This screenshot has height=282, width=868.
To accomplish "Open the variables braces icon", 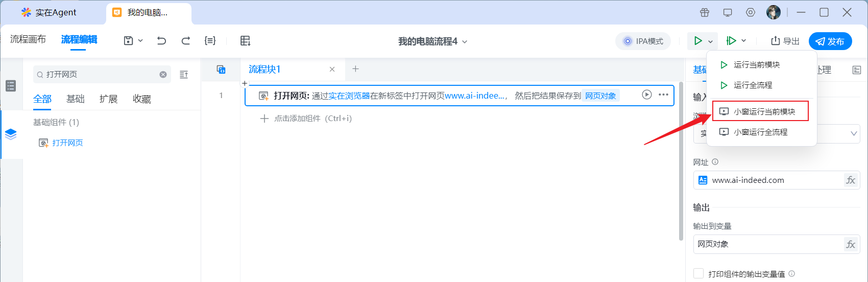I will (210, 41).
